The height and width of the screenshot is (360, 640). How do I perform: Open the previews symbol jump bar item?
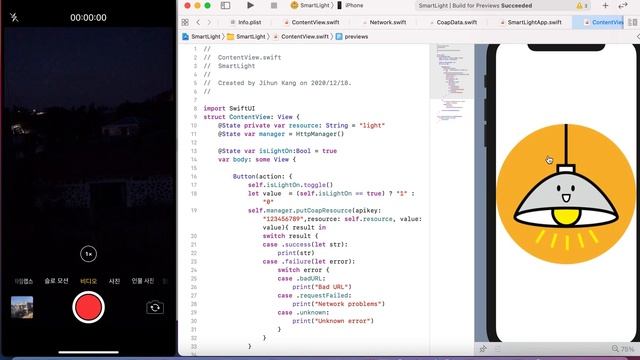pyautogui.click(x=352, y=37)
